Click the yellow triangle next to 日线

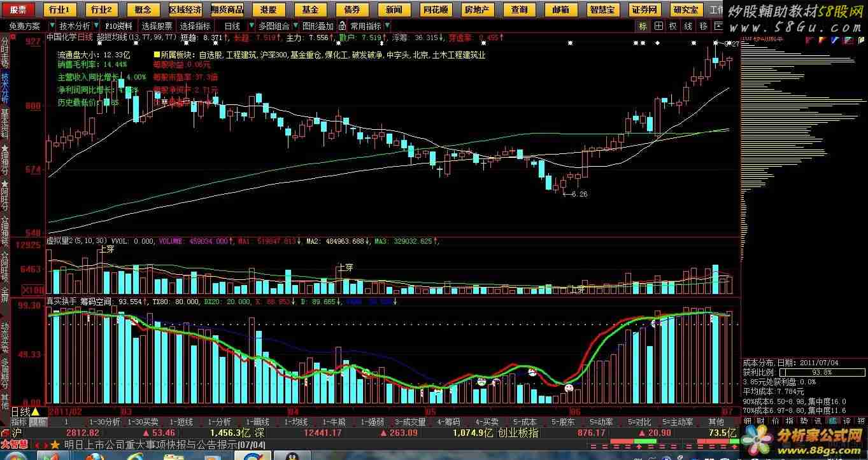coord(35,412)
